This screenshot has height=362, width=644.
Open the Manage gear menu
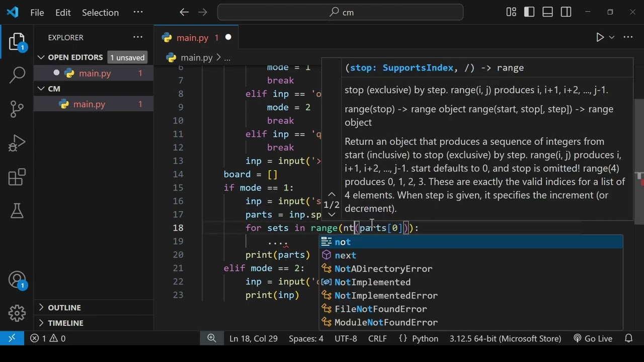click(x=17, y=313)
